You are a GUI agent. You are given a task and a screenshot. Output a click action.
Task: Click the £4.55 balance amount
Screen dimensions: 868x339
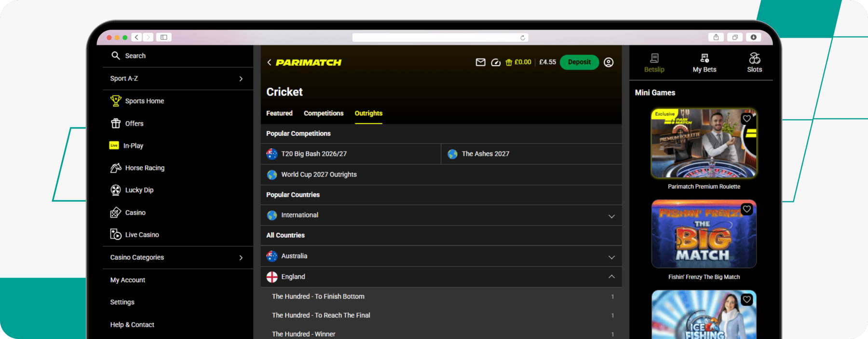[547, 62]
